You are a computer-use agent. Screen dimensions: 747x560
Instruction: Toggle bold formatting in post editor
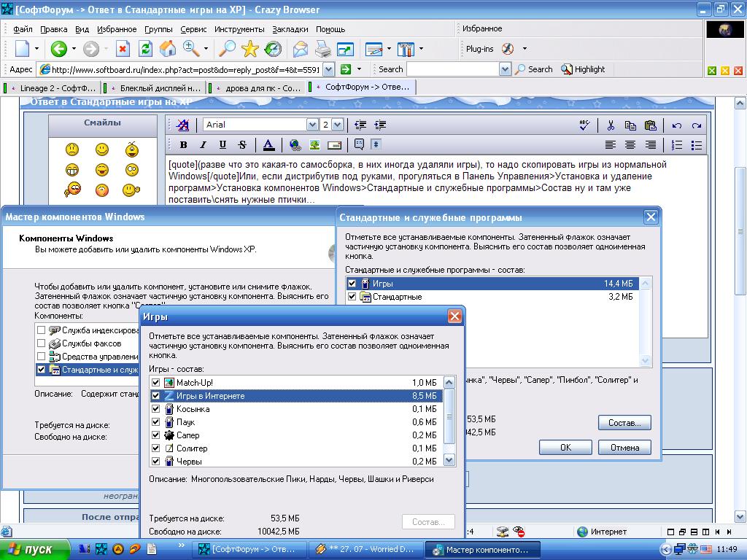tap(183, 144)
